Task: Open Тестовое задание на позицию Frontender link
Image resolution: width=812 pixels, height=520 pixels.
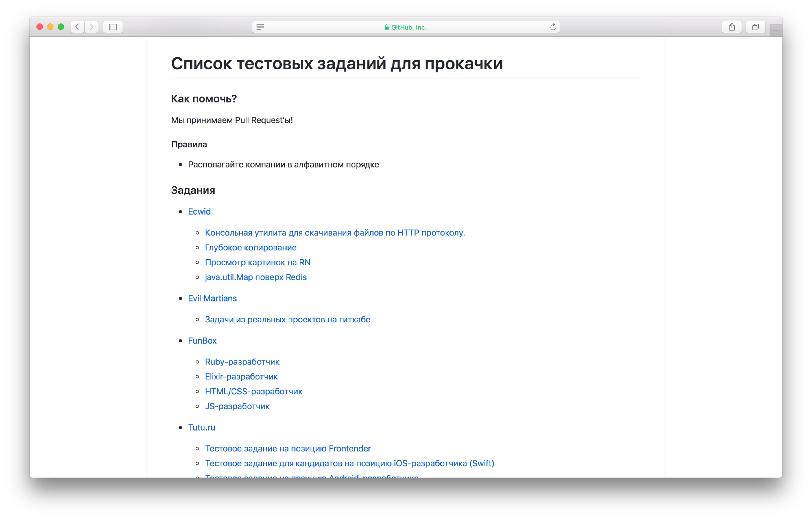Action: 288,448
